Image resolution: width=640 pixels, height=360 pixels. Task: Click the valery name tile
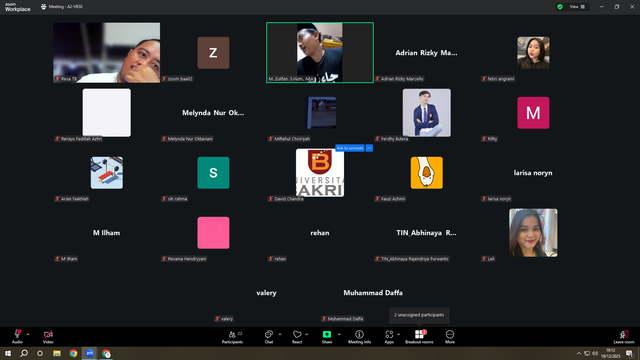pyautogui.click(x=267, y=293)
